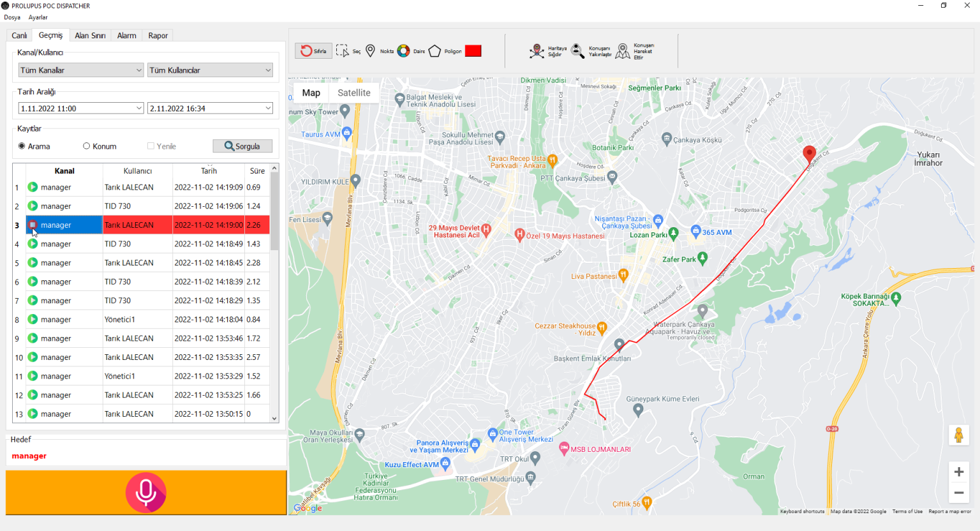Choose the Daire circle drawing tool

(403, 51)
